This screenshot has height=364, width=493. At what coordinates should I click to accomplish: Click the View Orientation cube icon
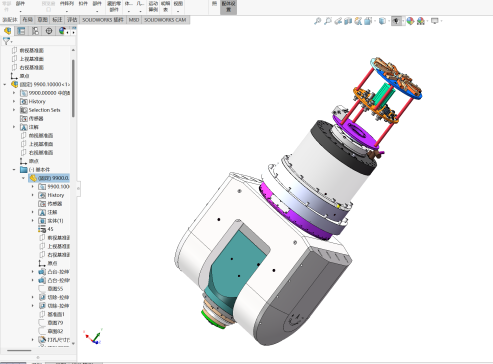point(368,21)
